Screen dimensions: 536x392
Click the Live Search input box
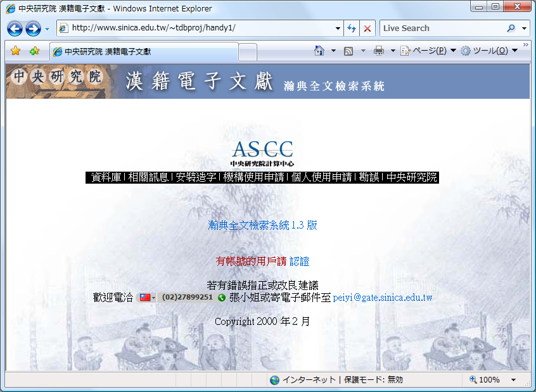tap(442, 28)
